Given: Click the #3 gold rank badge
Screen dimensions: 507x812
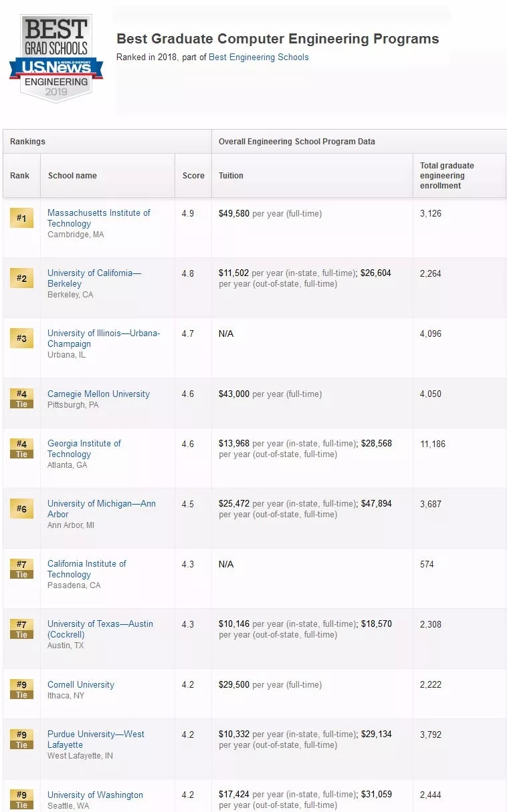Looking at the screenshot, I should [21, 338].
